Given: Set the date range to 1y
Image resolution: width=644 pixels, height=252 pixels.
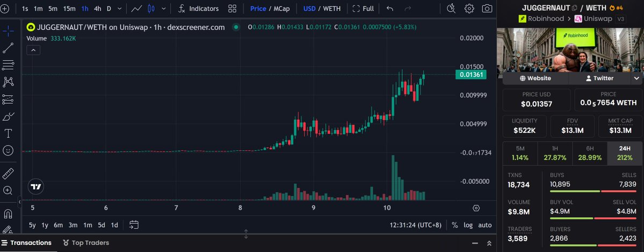Looking at the screenshot, I should 45,225.
